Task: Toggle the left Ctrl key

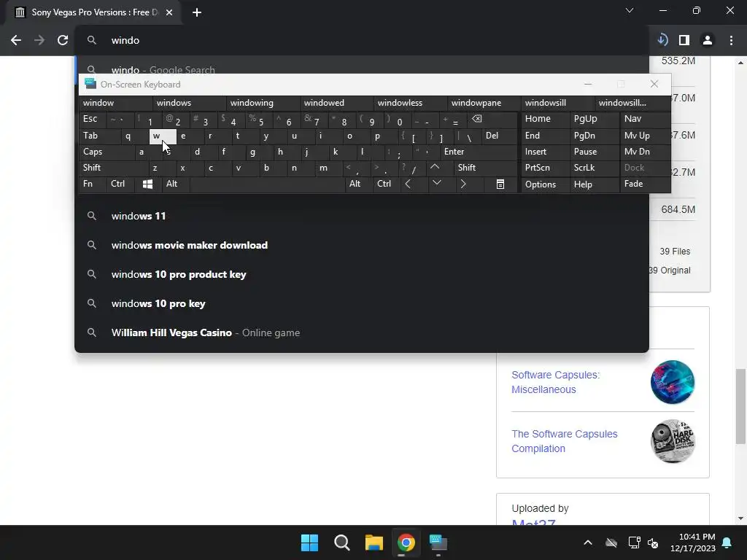Action: 120,184
